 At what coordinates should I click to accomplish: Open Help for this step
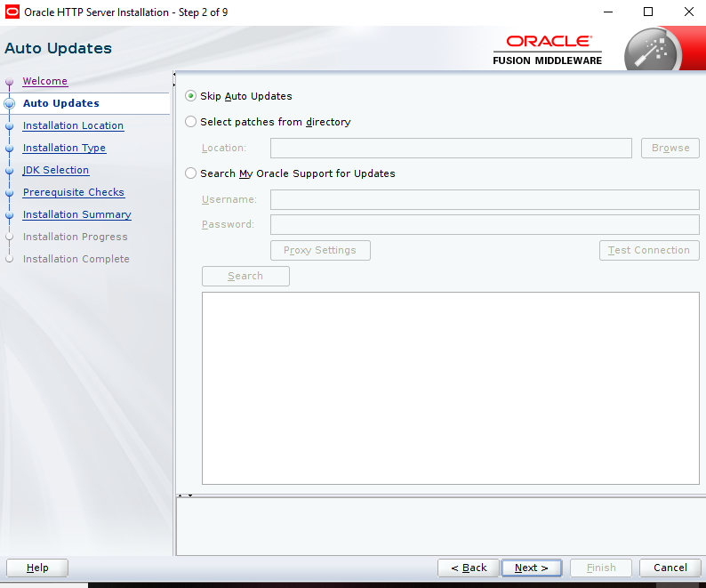click(x=37, y=568)
